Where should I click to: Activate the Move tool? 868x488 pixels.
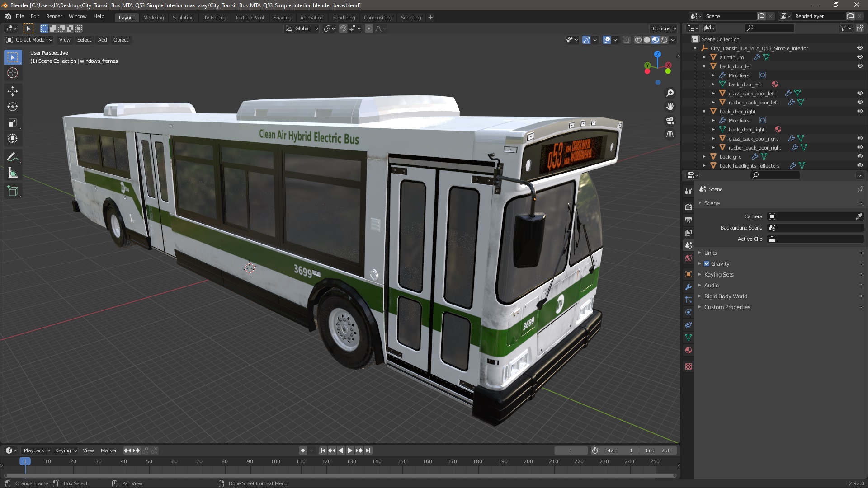tap(13, 91)
